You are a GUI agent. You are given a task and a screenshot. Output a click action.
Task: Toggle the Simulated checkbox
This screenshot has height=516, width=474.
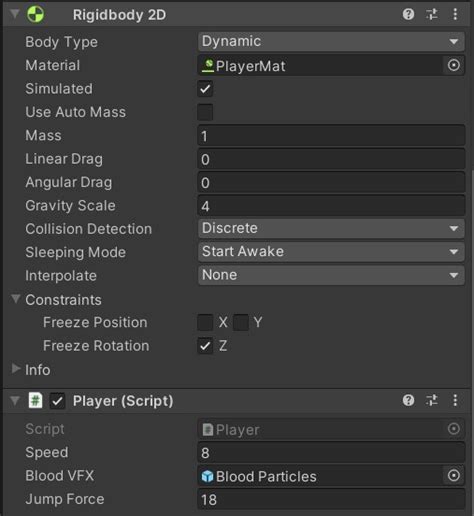pyautogui.click(x=205, y=89)
